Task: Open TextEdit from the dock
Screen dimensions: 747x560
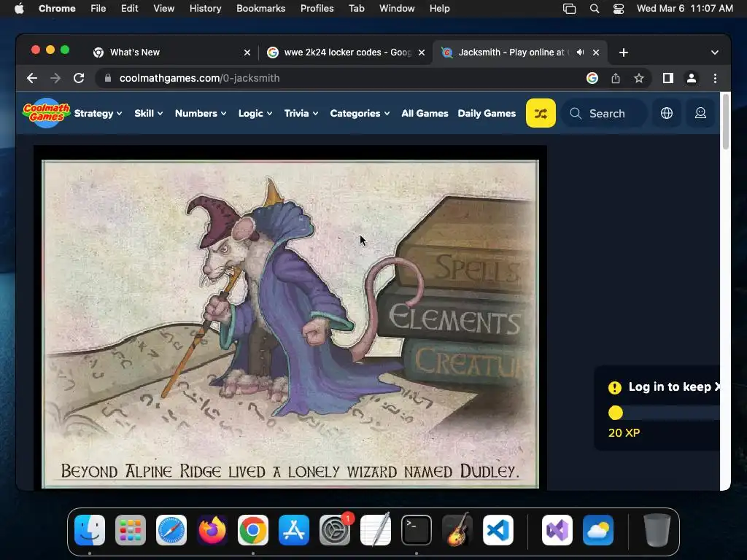Action: click(x=376, y=530)
